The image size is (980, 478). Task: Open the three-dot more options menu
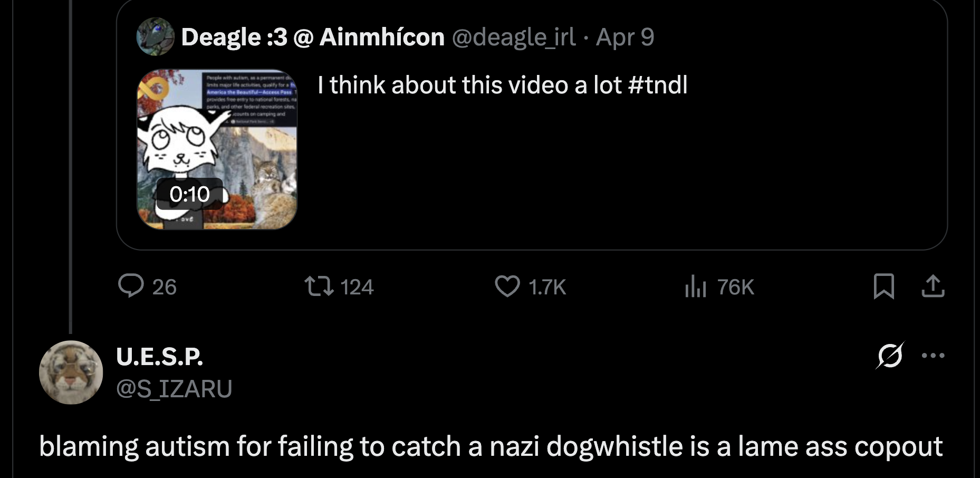(x=933, y=355)
